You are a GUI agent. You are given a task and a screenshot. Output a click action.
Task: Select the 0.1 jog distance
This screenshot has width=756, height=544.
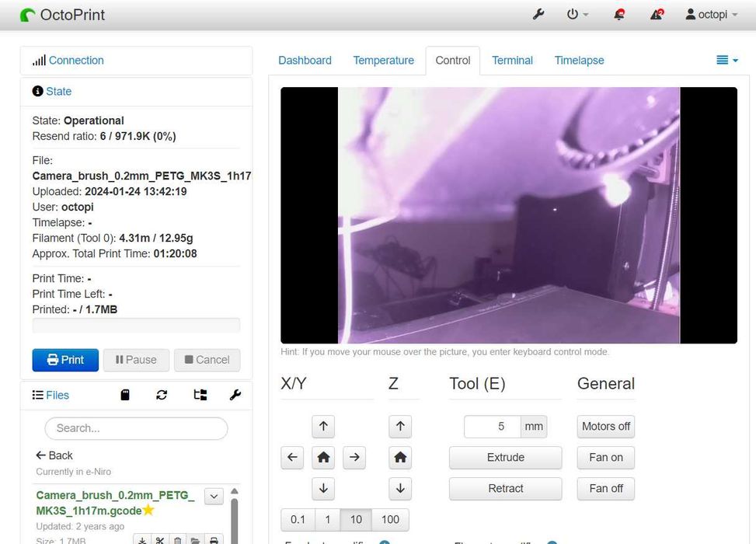click(298, 519)
